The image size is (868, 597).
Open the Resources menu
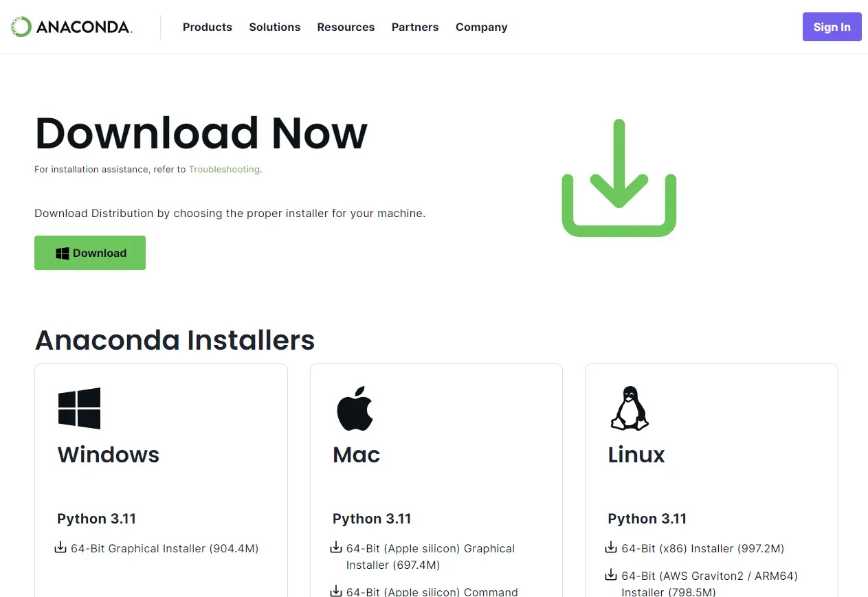pos(346,27)
